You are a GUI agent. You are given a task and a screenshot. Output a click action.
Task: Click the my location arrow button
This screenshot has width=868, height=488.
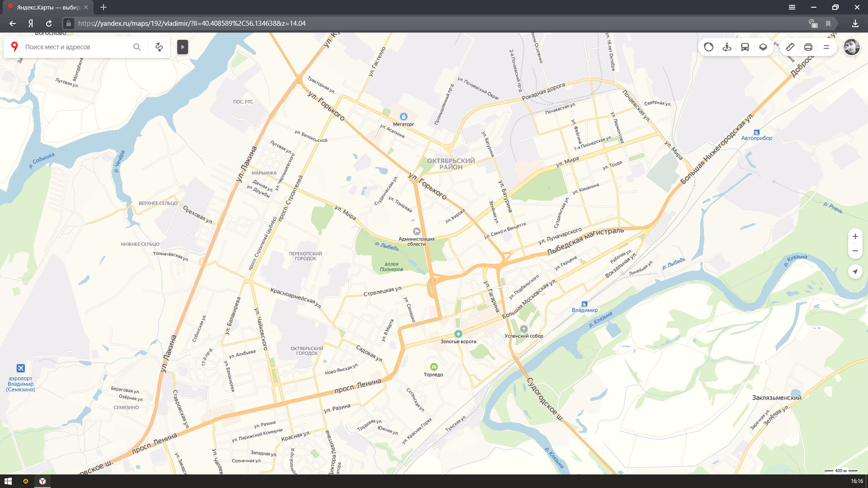coord(855,272)
